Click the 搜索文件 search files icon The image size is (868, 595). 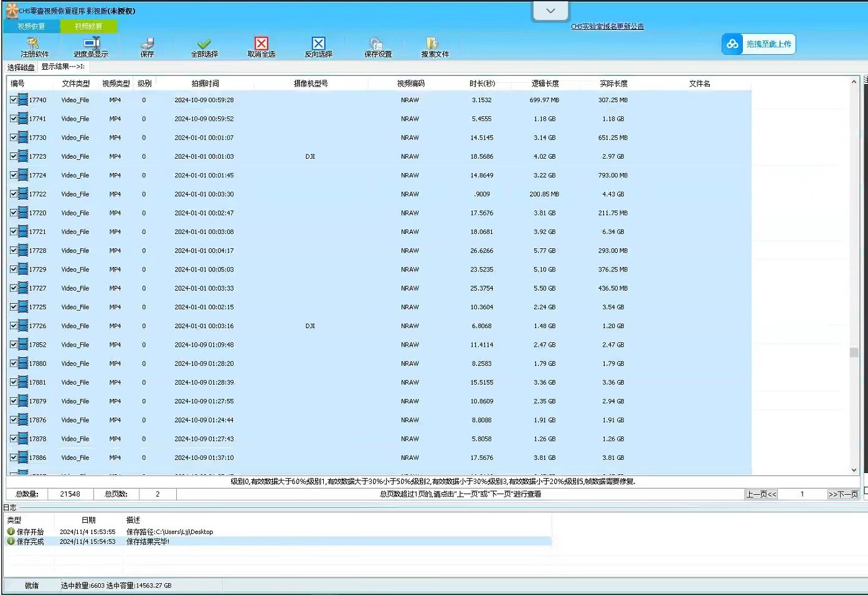coord(433,43)
